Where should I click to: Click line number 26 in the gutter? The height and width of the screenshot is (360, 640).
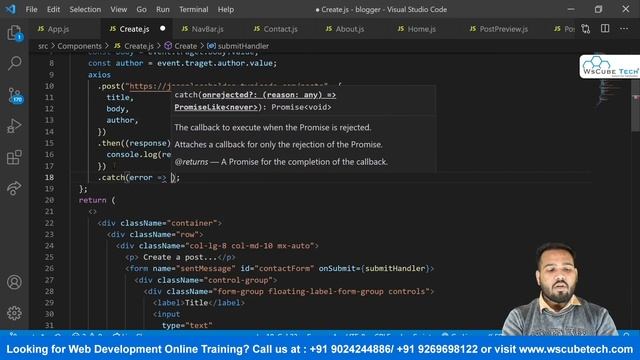pos(49,268)
